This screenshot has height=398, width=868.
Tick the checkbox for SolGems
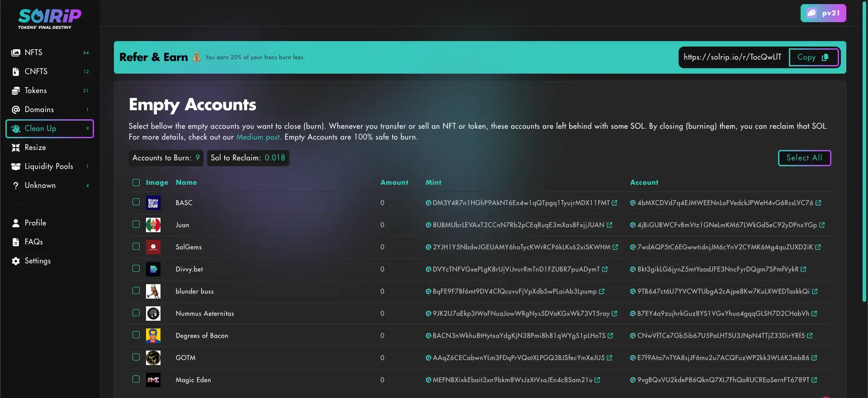point(136,246)
